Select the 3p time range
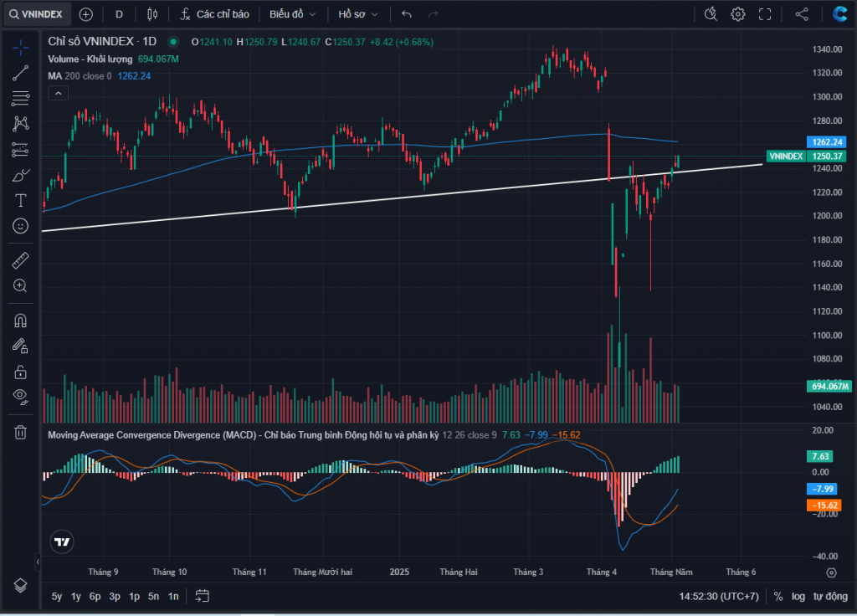The image size is (857, 616). [115, 596]
